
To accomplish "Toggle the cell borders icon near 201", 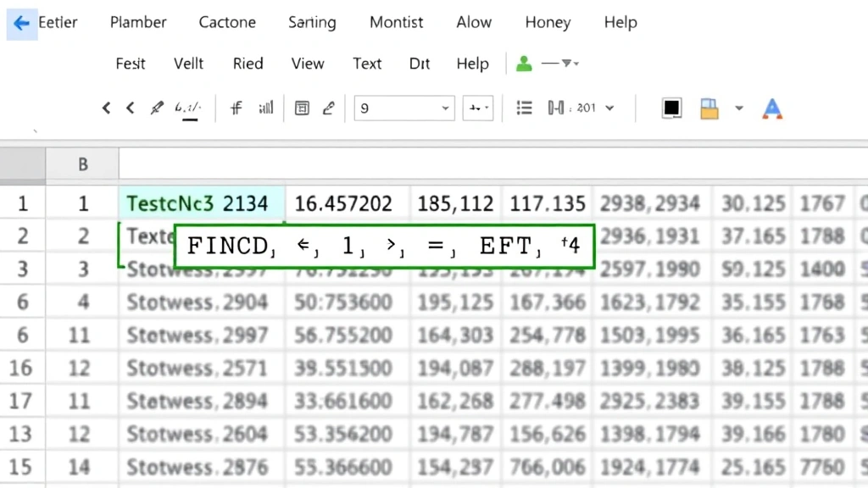I will pyautogui.click(x=555, y=108).
